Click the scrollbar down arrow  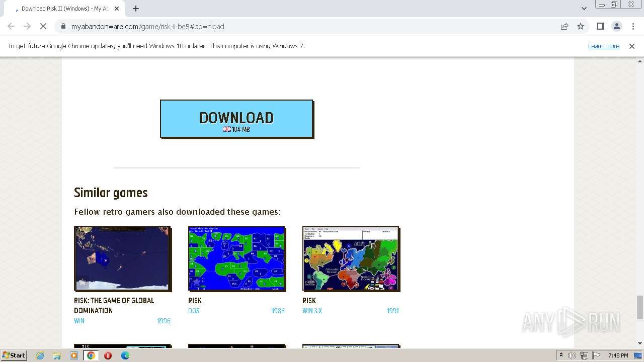click(640, 343)
